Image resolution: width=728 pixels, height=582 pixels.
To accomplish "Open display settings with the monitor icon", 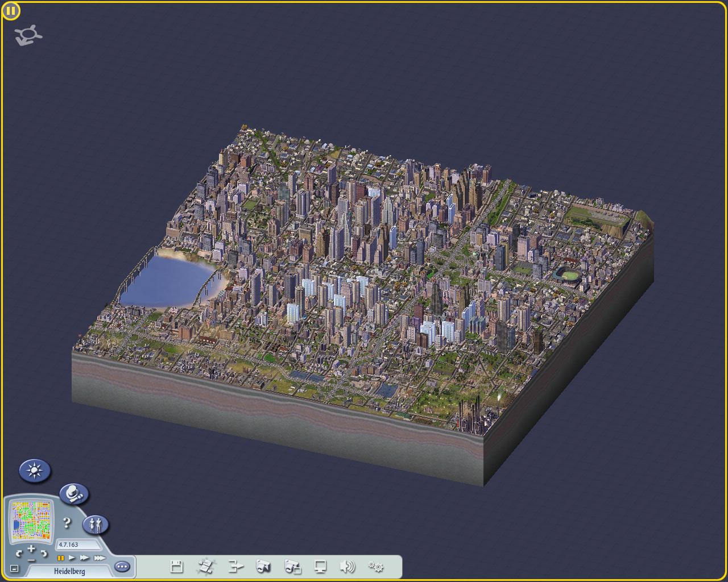I will (320, 566).
